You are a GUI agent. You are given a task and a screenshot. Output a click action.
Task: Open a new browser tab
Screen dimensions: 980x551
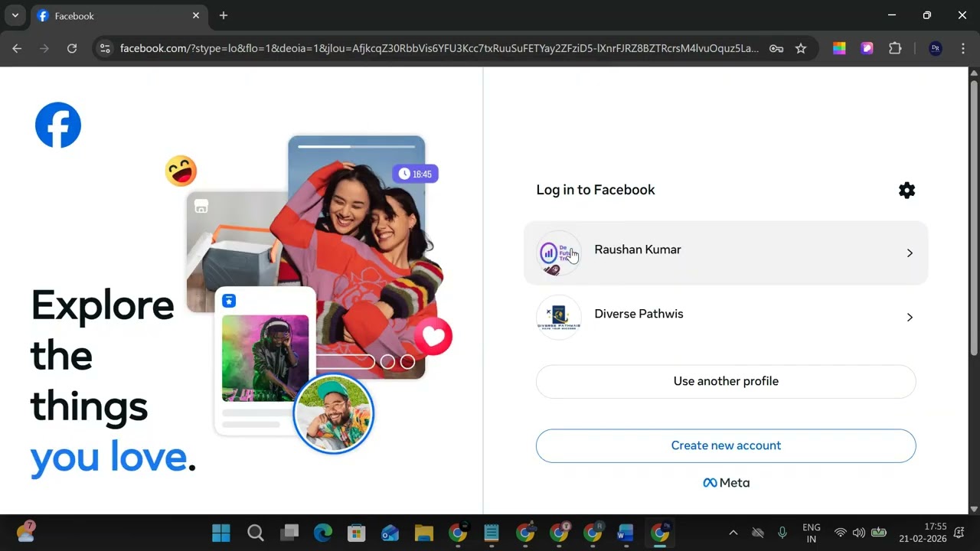pos(223,15)
